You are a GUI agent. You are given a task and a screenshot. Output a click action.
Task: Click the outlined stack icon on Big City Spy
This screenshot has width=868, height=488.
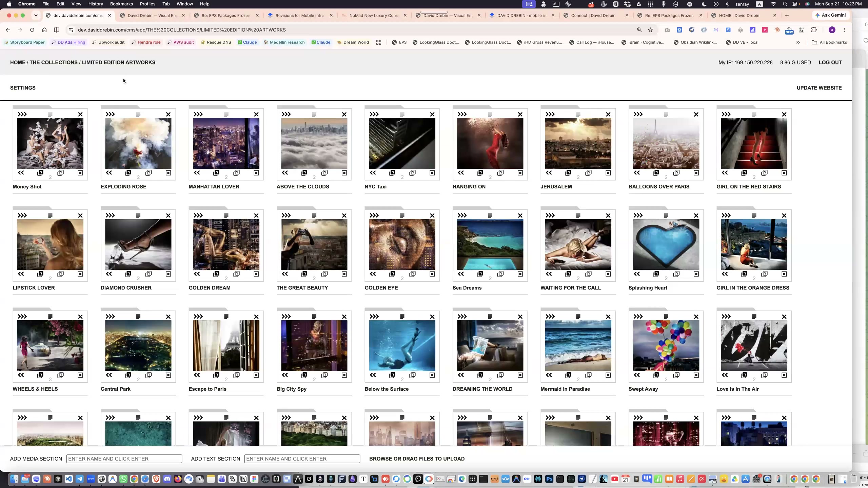pos(324,375)
